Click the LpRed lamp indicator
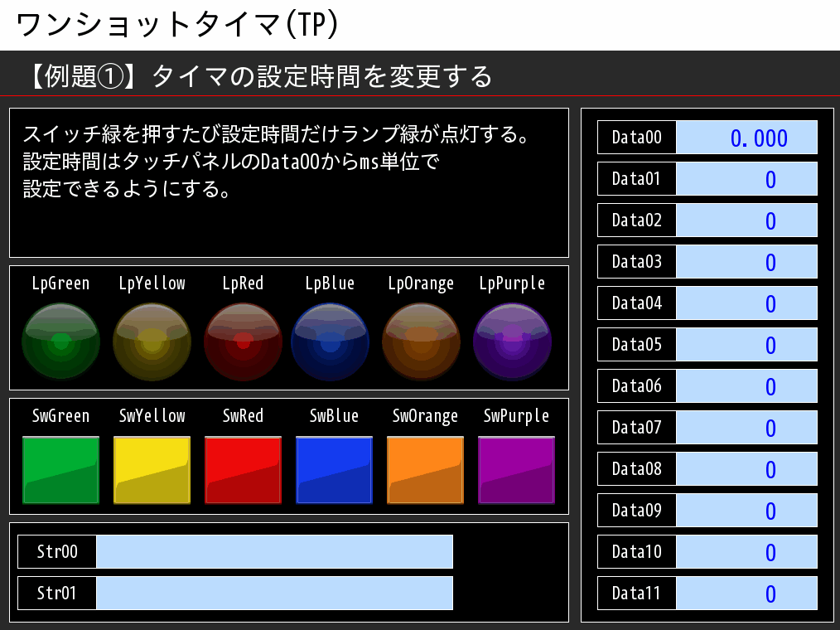 pos(244,342)
